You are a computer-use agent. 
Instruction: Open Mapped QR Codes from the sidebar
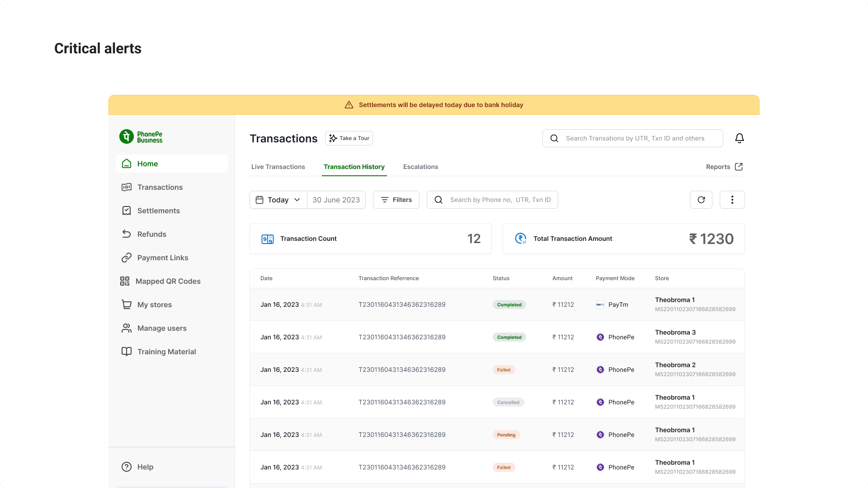(x=168, y=281)
